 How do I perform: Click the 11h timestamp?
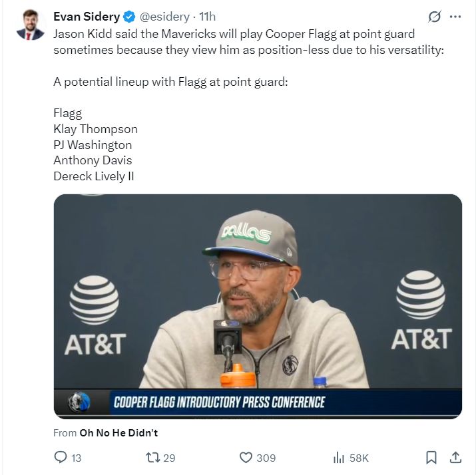(208, 17)
